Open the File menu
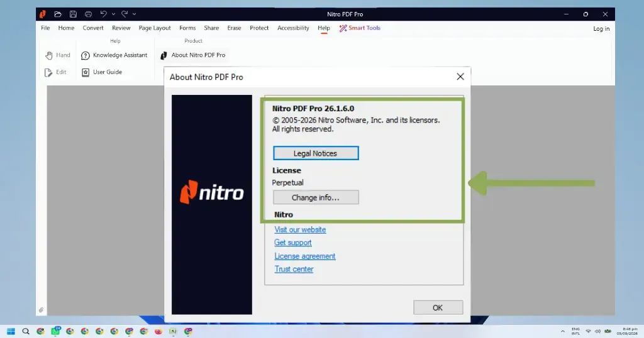The height and width of the screenshot is (338, 644). click(45, 28)
